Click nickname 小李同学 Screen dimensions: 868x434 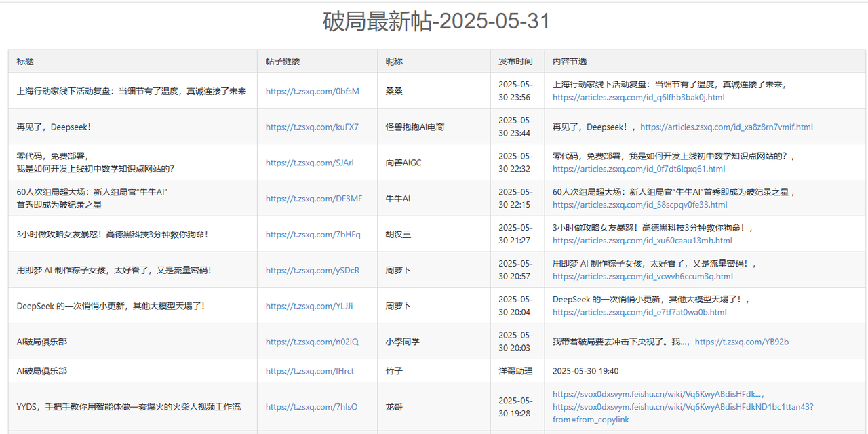coord(403,342)
